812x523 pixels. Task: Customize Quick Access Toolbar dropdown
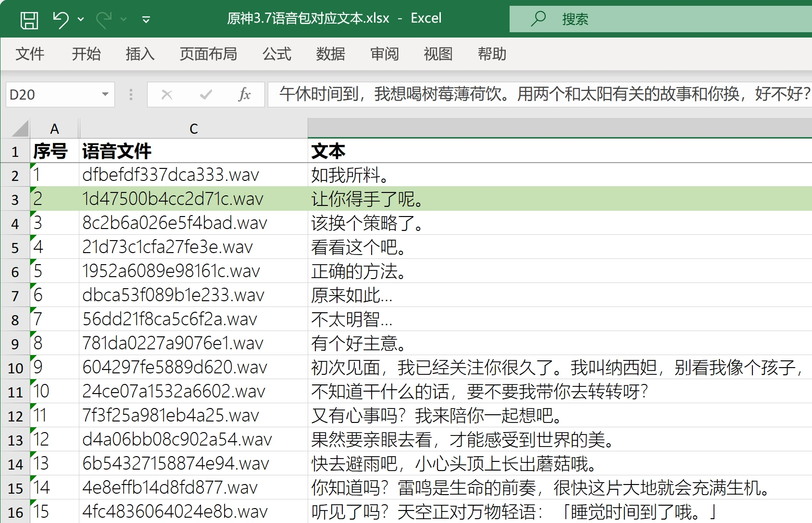[146, 20]
